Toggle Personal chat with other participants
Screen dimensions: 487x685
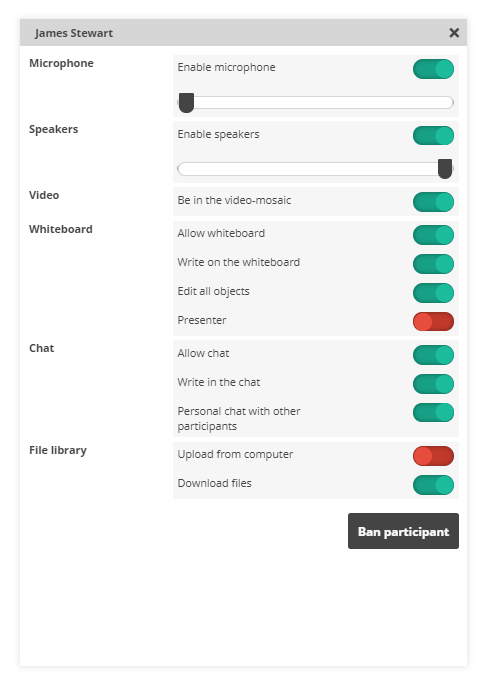(433, 412)
